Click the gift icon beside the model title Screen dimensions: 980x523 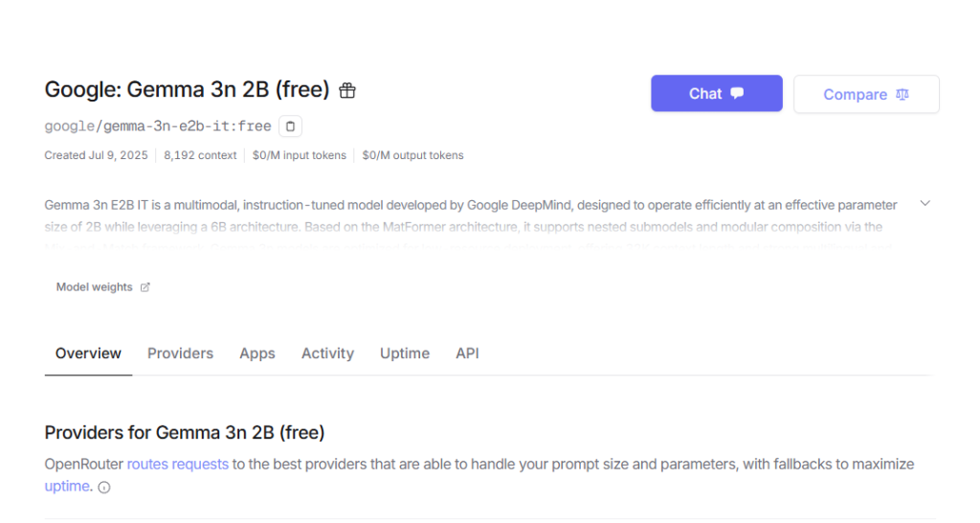[x=347, y=91]
